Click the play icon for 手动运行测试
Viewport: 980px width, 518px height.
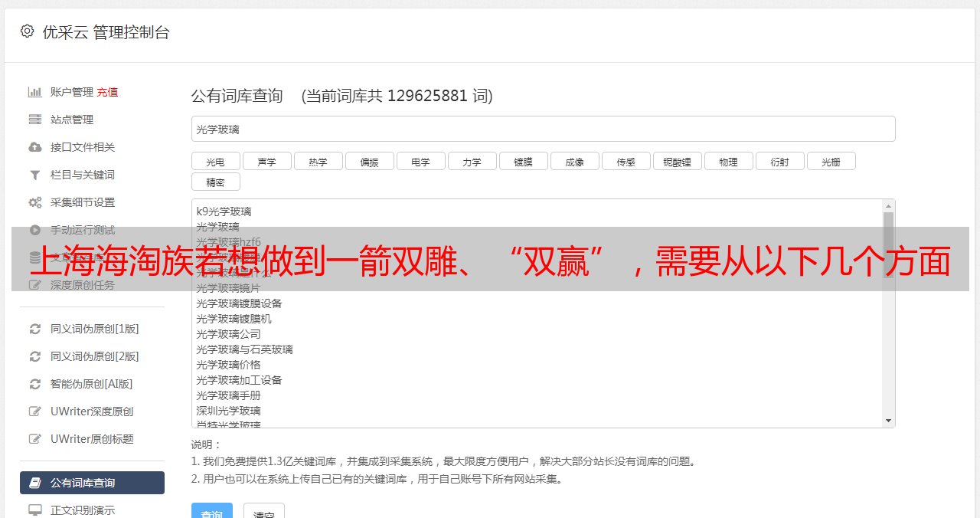(35, 230)
